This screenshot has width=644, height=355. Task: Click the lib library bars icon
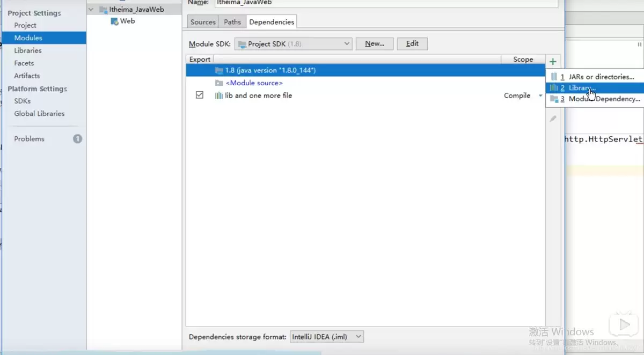coord(218,95)
